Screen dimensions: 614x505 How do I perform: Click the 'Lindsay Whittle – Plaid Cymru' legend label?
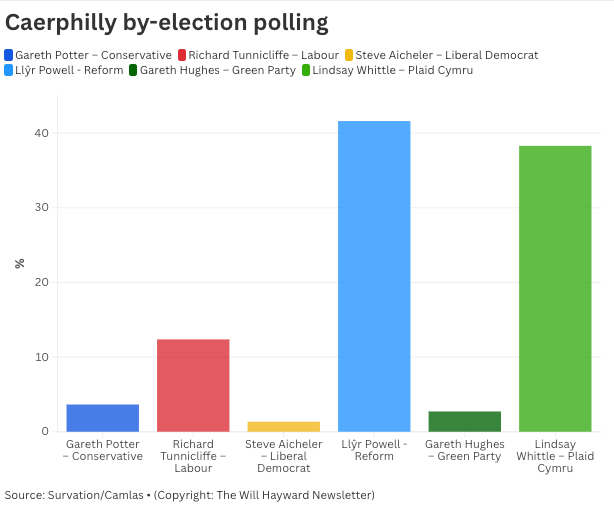click(x=393, y=70)
